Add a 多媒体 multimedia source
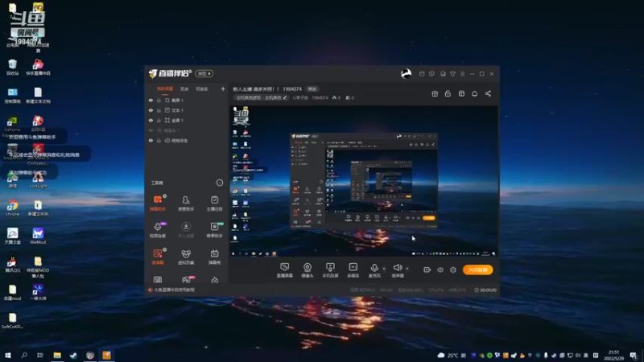Screen dimensions: 644x362 [x=353, y=270]
